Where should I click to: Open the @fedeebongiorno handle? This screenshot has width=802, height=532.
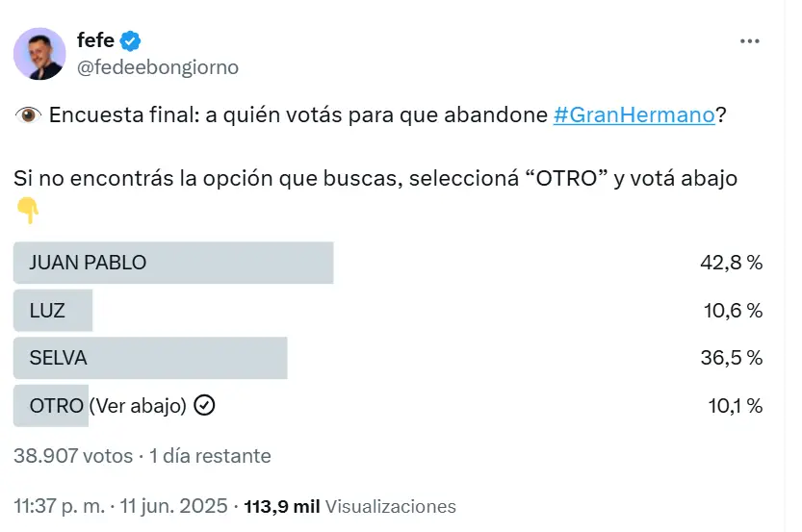coord(158,67)
